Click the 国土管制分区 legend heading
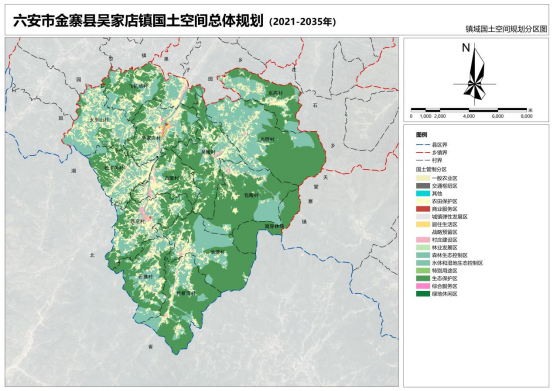This screenshot has height=391, width=554. click(x=431, y=170)
